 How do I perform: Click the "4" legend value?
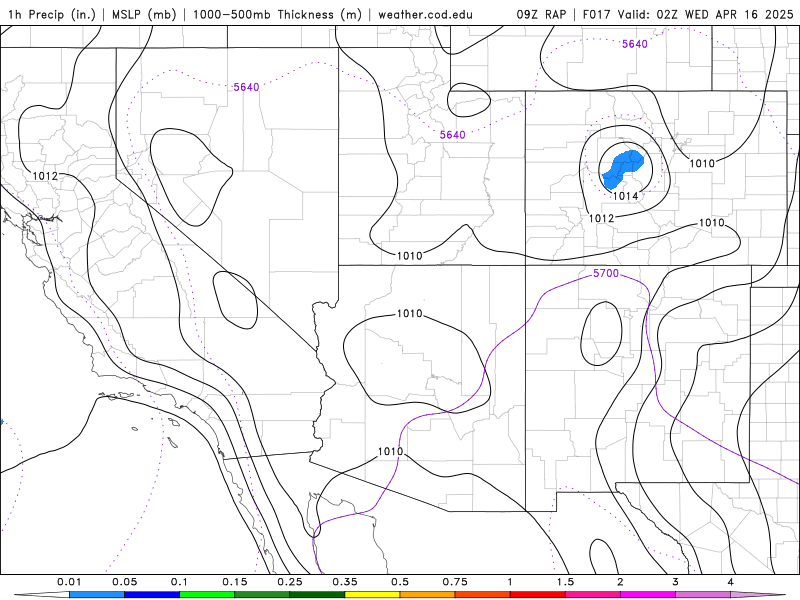(731, 582)
